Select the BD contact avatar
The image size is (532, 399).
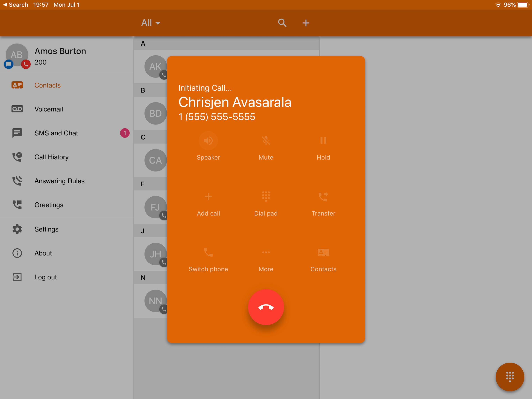tap(155, 113)
